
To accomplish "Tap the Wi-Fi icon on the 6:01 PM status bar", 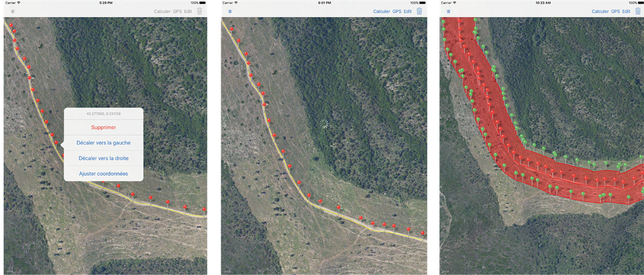I will click(x=236, y=2).
